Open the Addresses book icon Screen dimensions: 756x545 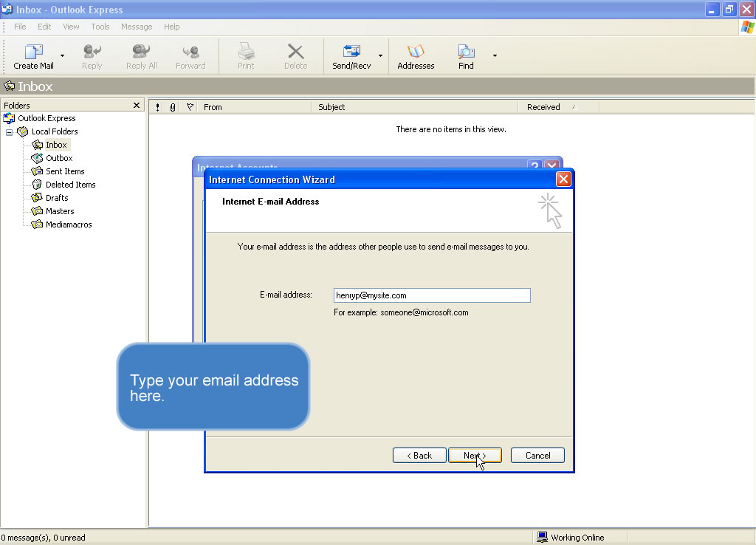point(416,52)
